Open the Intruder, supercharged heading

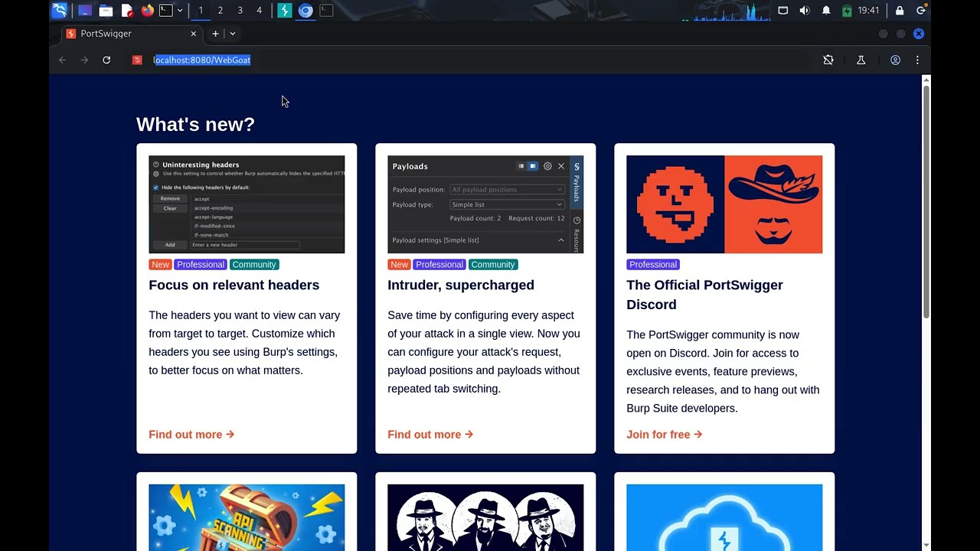pos(461,285)
